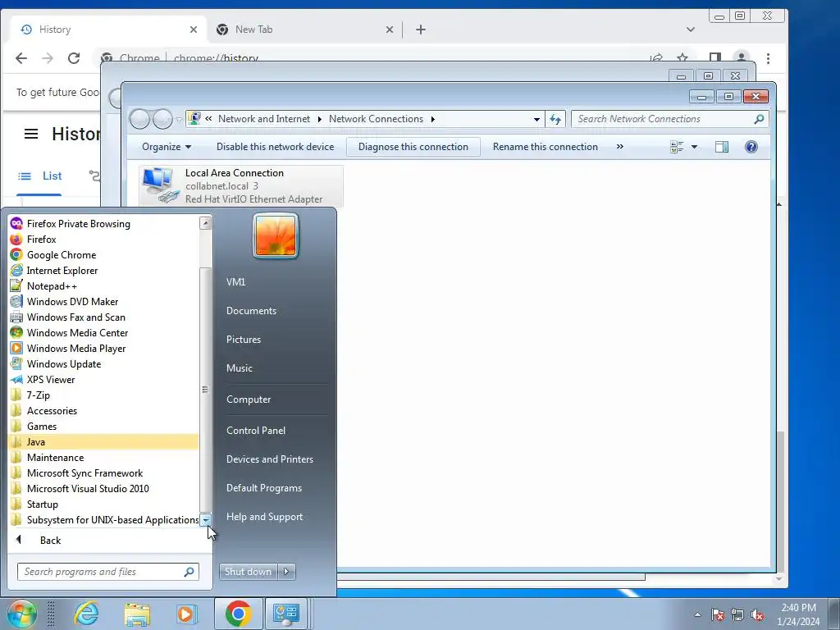Open Network Connections help icon

[x=751, y=147]
